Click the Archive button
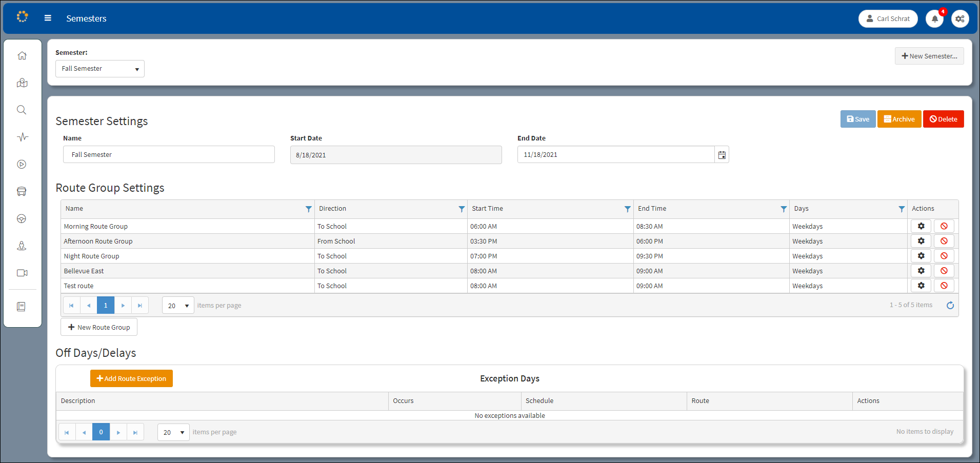 click(899, 119)
